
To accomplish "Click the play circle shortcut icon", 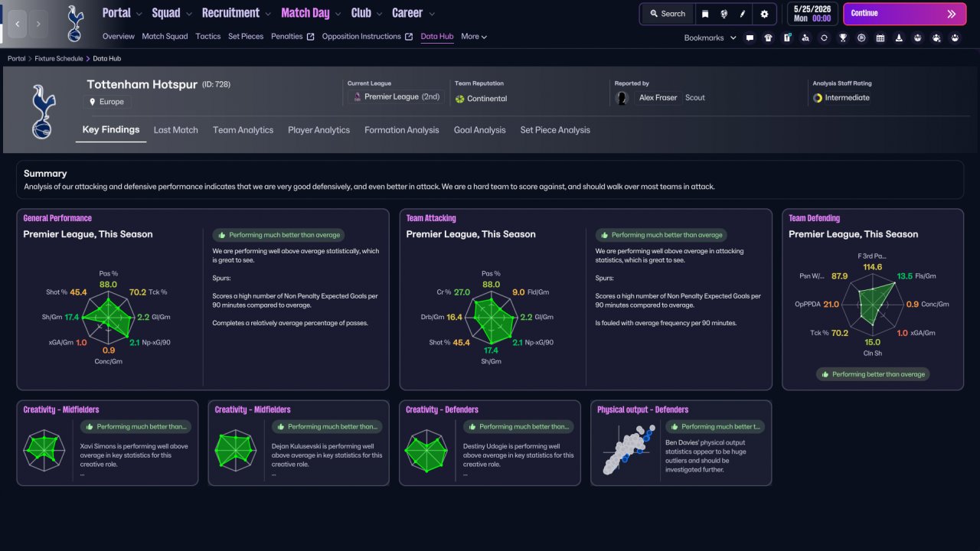I will [861, 37].
